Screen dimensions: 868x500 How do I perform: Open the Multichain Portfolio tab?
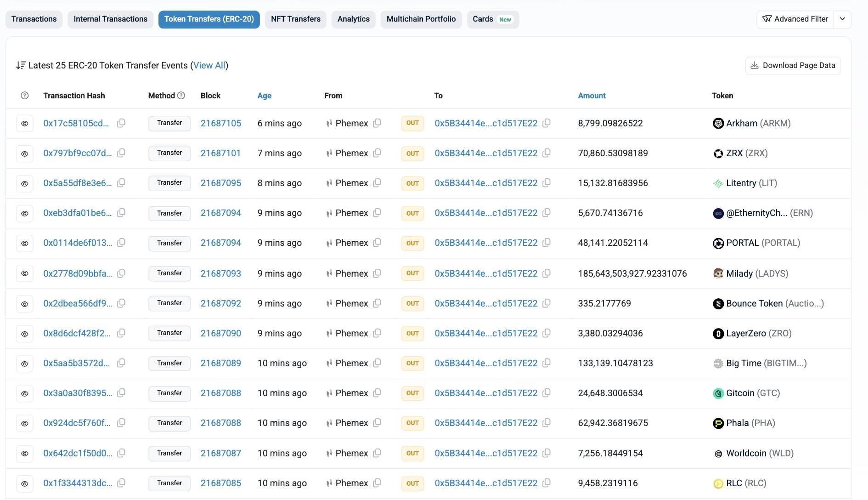pos(421,19)
